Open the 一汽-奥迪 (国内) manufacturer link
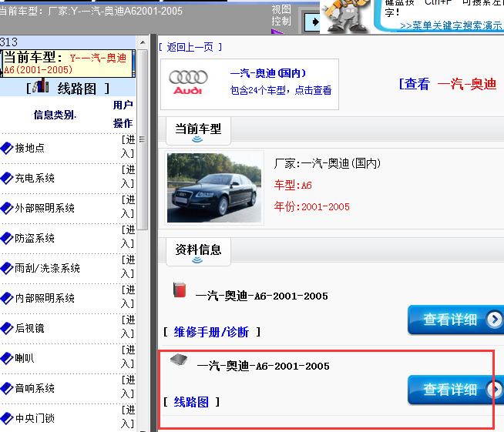504x432 pixels. click(x=268, y=73)
